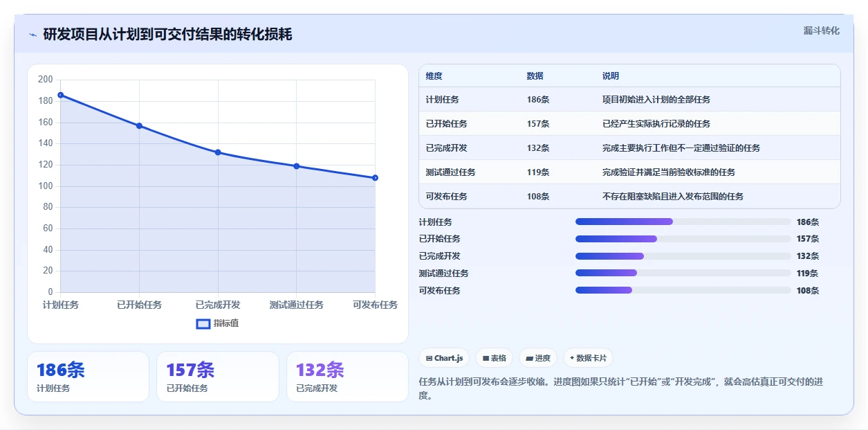Image resolution: width=868 pixels, height=430 pixels.
Task: Select the 计划任务 data point on chart
Action: click(x=61, y=95)
